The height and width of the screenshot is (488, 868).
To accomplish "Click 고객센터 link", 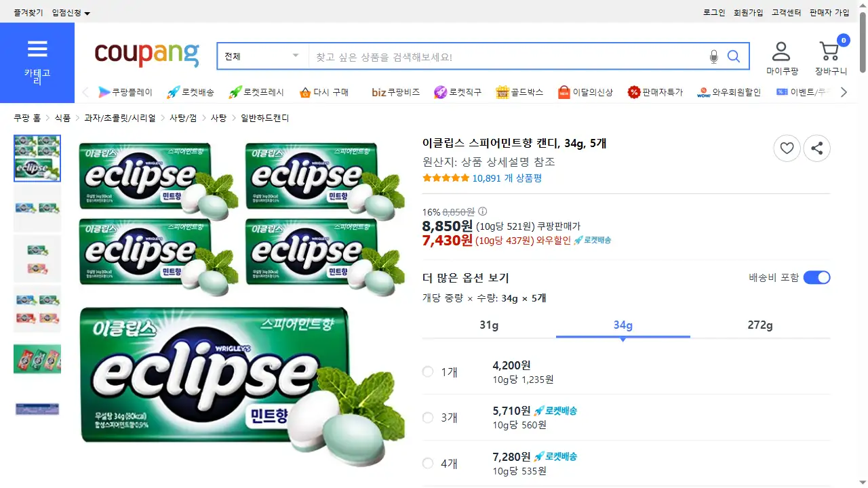I will pyautogui.click(x=786, y=13).
